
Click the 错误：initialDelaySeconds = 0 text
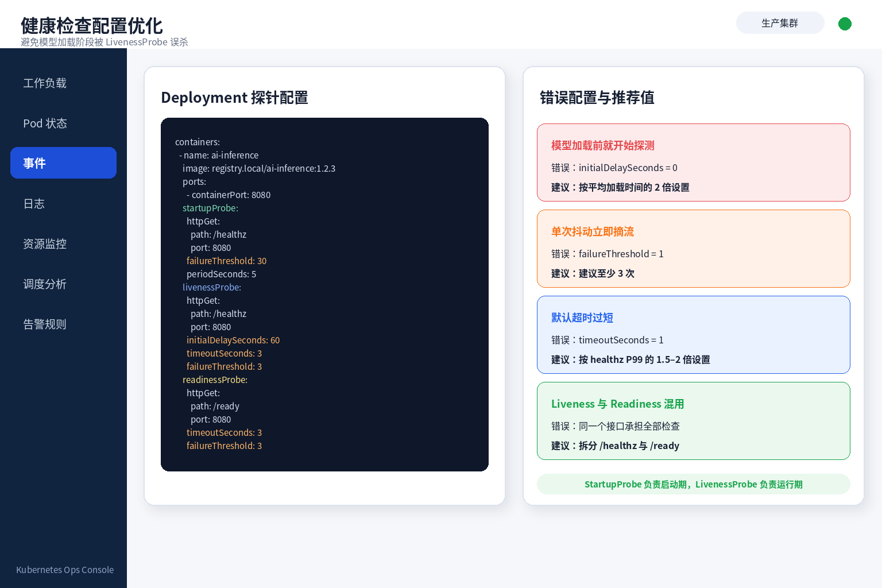point(614,168)
